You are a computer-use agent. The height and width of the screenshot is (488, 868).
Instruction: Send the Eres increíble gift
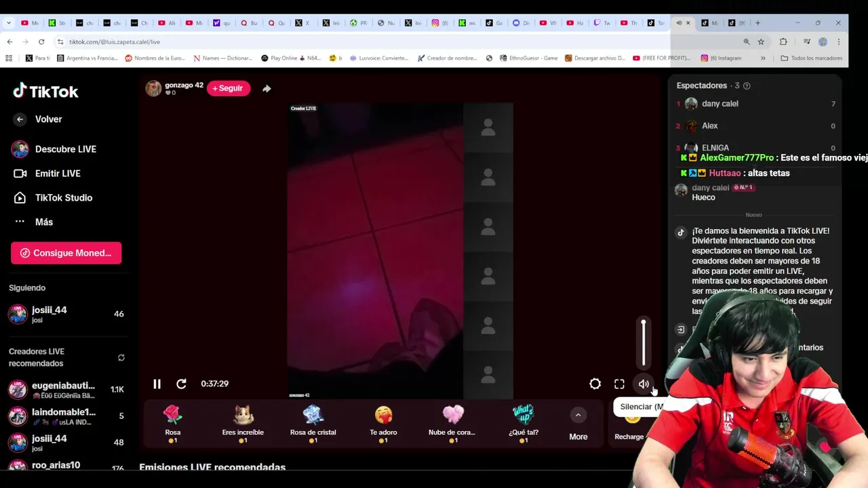pos(243,424)
